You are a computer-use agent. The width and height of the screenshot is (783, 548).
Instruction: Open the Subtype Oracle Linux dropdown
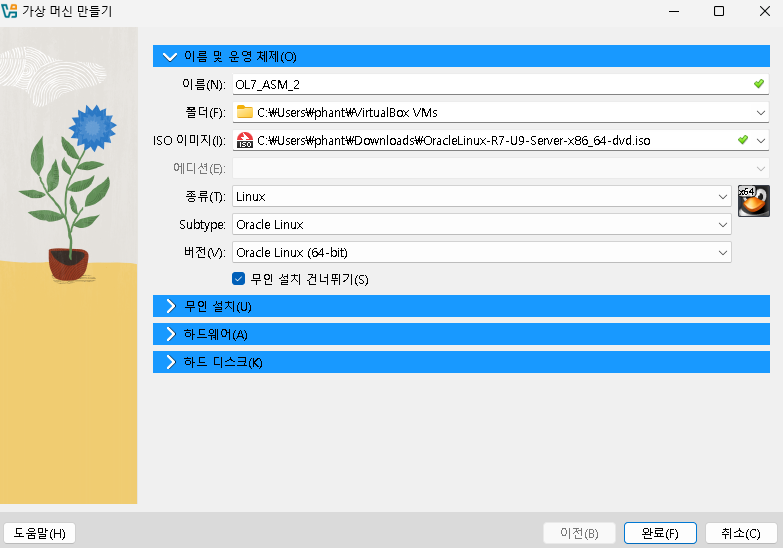pyautogui.click(x=482, y=224)
